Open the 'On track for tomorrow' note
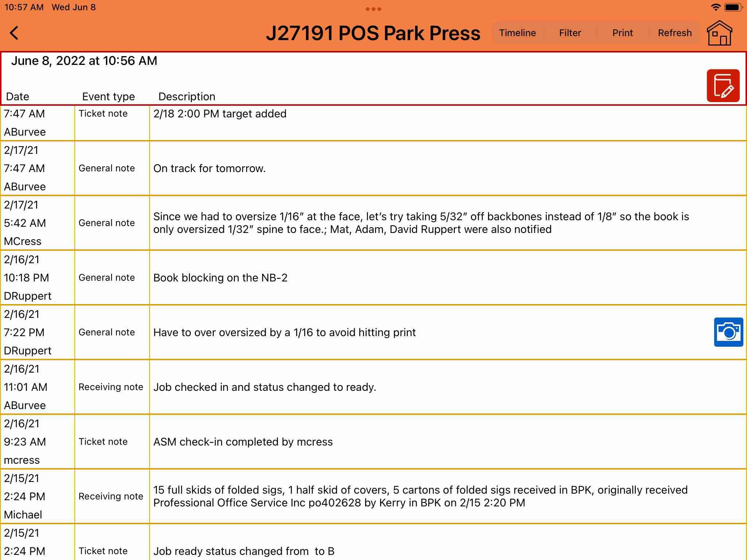This screenshot has width=747, height=560. click(209, 168)
